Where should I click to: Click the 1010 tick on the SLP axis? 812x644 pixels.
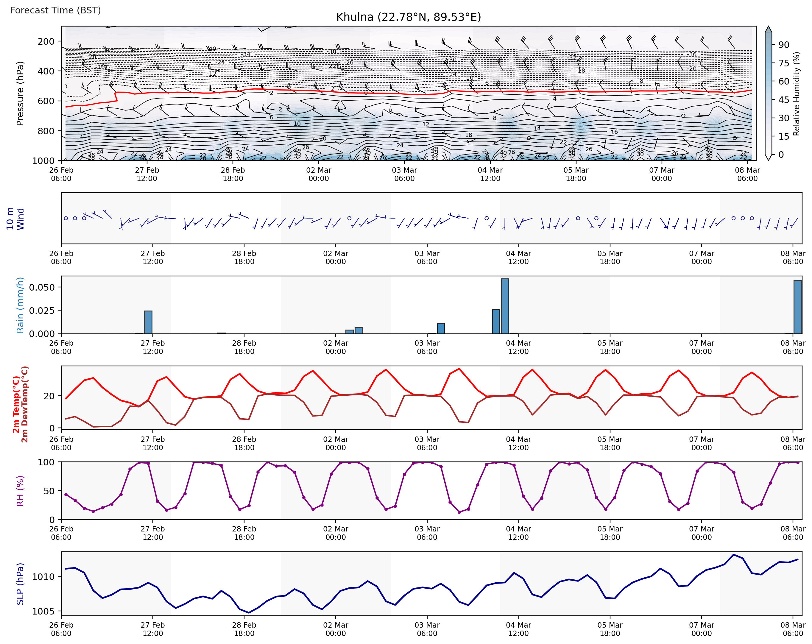(x=43, y=577)
